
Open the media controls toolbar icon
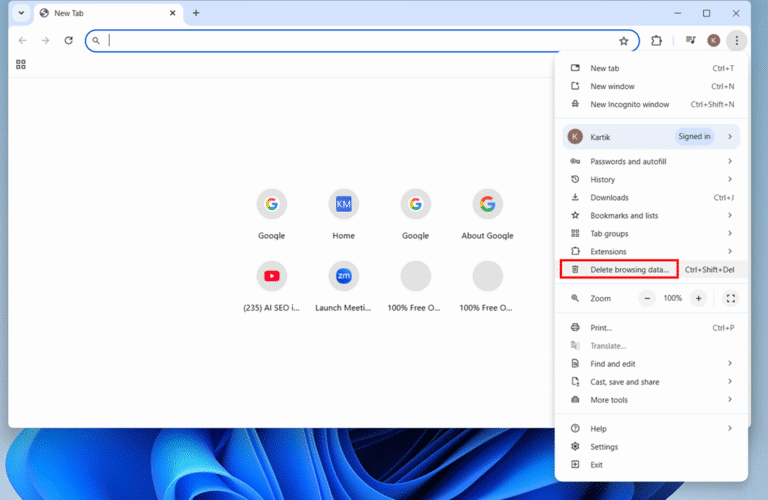[x=691, y=40]
